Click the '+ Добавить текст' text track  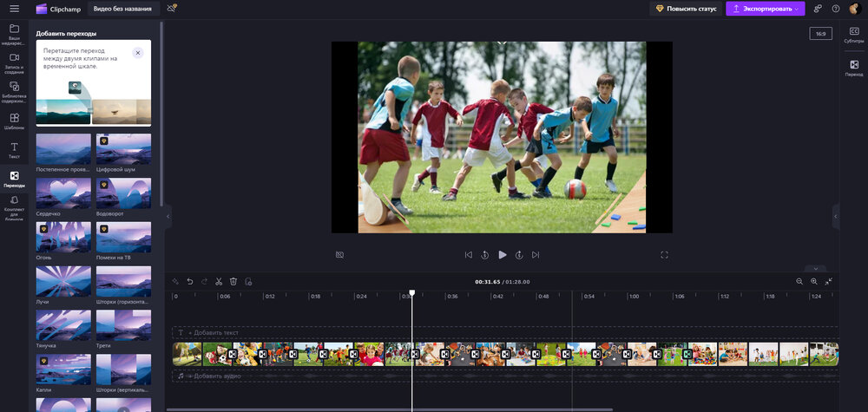[505, 333]
